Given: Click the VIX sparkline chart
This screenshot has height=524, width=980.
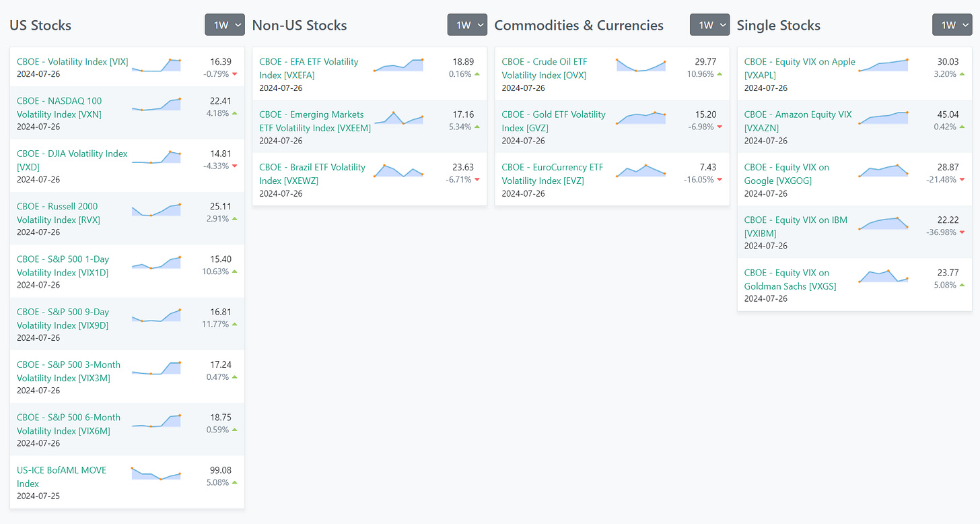Looking at the screenshot, I should [x=156, y=65].
